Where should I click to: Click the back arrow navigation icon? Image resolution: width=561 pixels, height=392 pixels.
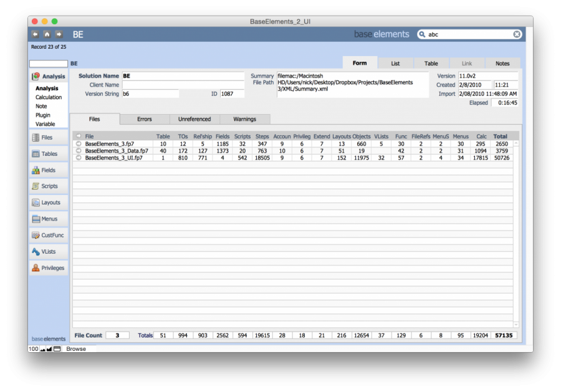click(35, 34)
